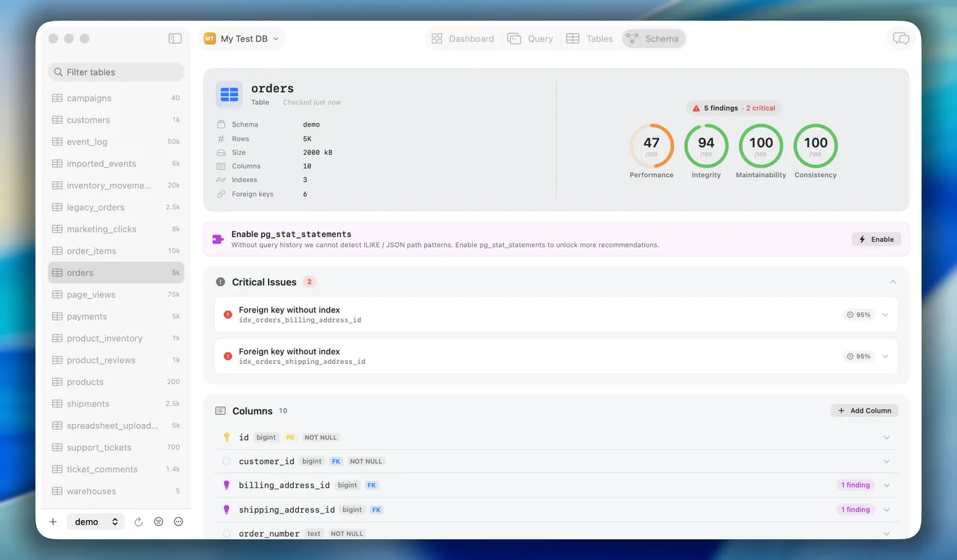The height and width of the screenshot is (560, 957).
Task: Open the demo schema selector
Action: click(95, 521)
